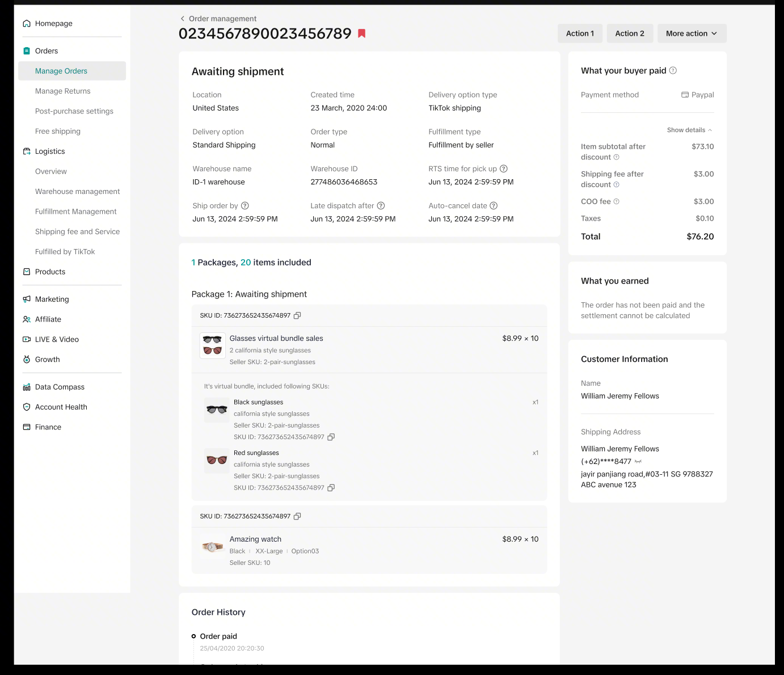Open 'Manage Returns' in the sidebar

click(x=63, y=91)
